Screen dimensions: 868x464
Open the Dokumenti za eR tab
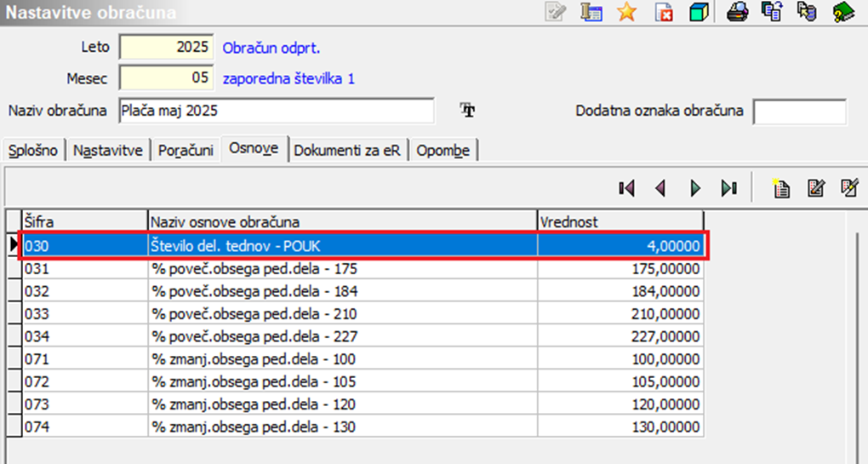pos(347,151)
